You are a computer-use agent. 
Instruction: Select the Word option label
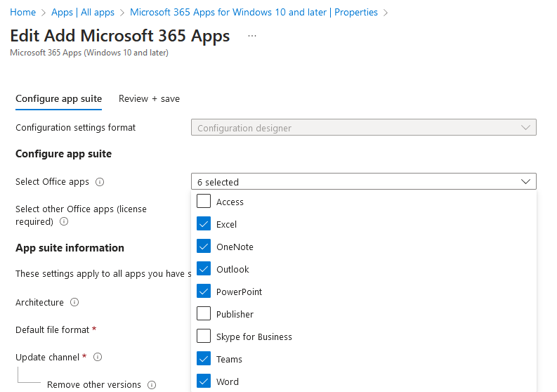click(228, 381)
